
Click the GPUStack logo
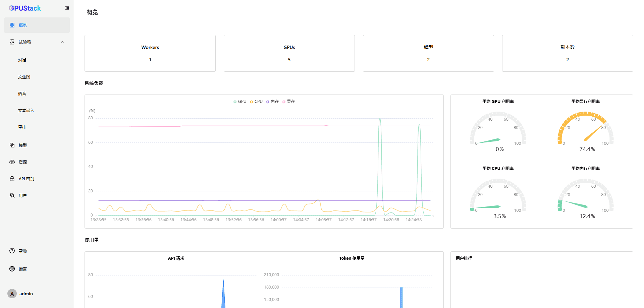coord(25,8)
